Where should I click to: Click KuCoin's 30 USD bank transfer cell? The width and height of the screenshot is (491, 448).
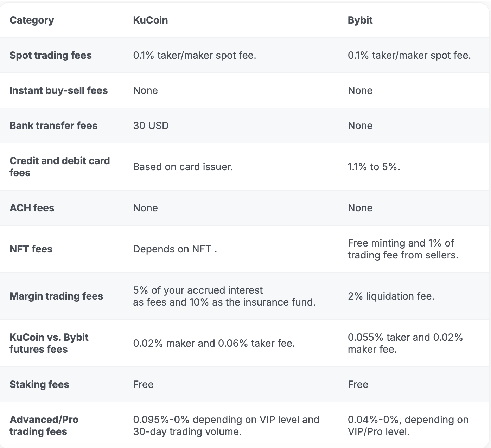click(151, 126)
